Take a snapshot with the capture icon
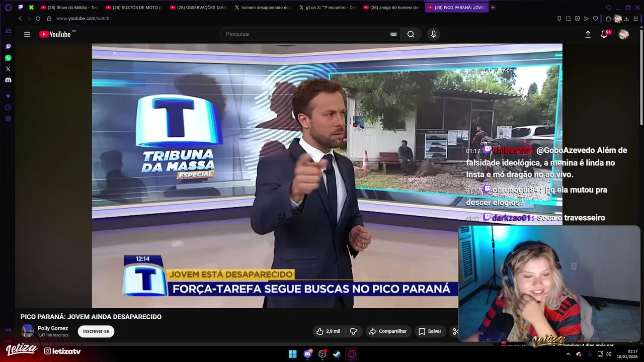Viewport: 644px width, 362px height. click(568, 19)
